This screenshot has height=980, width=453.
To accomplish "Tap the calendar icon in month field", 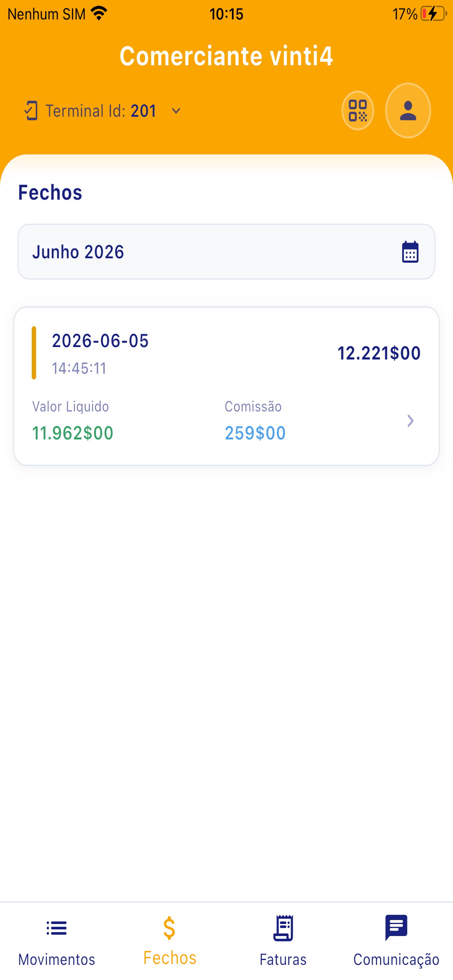I will click(x=410, y=252).
